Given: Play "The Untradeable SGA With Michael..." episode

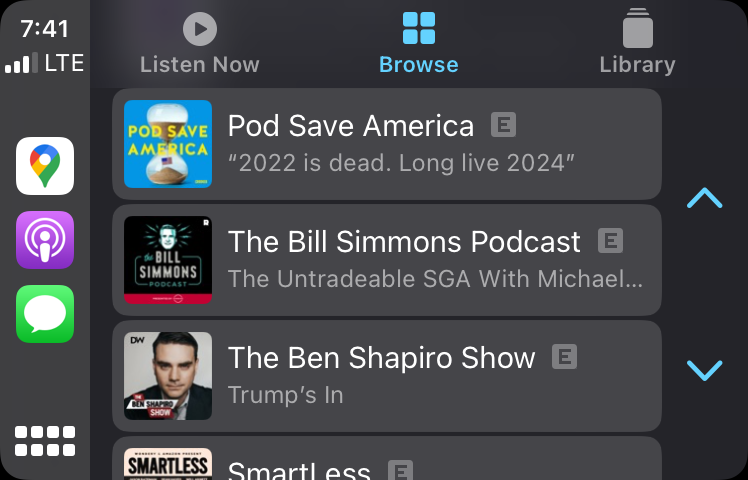Looking at the screenshot, I should pyautogui.click(x=436, y=279).
